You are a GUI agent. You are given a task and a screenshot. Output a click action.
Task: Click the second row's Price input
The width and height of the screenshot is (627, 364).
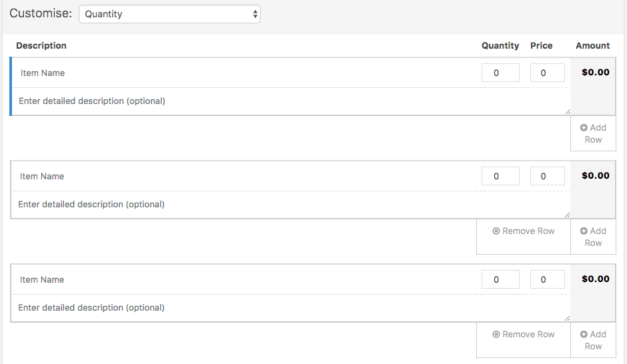click(x=547, y=176)
